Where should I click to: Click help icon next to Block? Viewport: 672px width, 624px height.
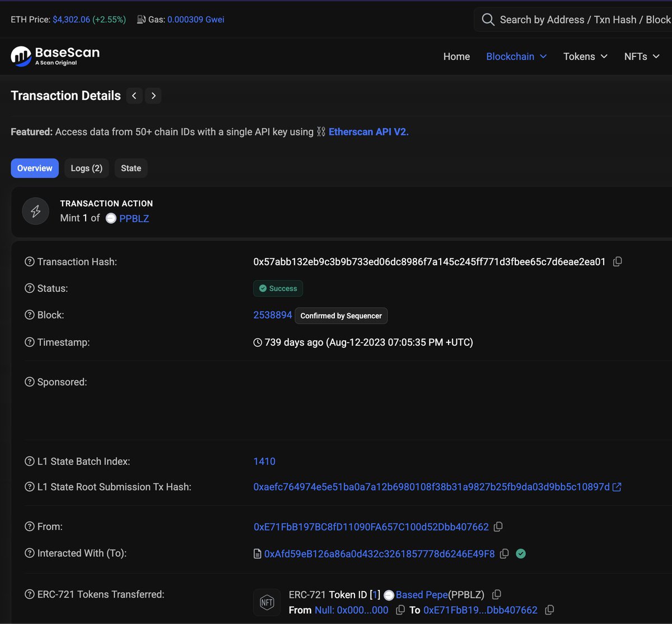(30, 315)
